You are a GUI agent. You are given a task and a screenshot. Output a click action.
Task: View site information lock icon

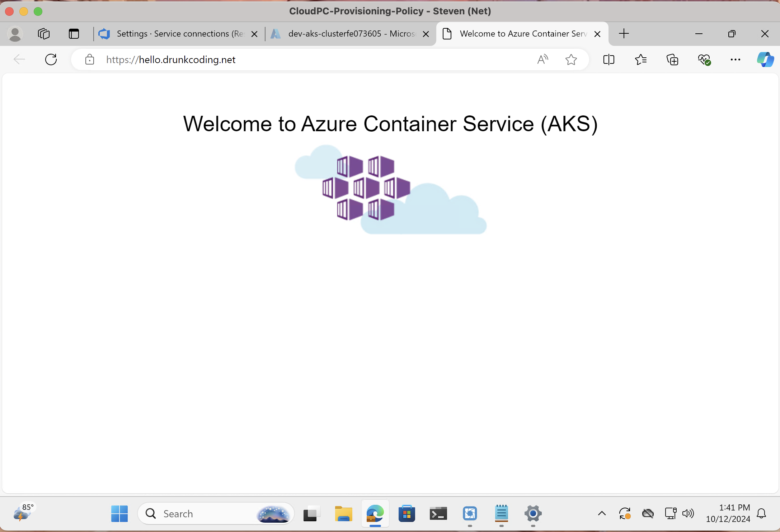(x=90, y=60)
